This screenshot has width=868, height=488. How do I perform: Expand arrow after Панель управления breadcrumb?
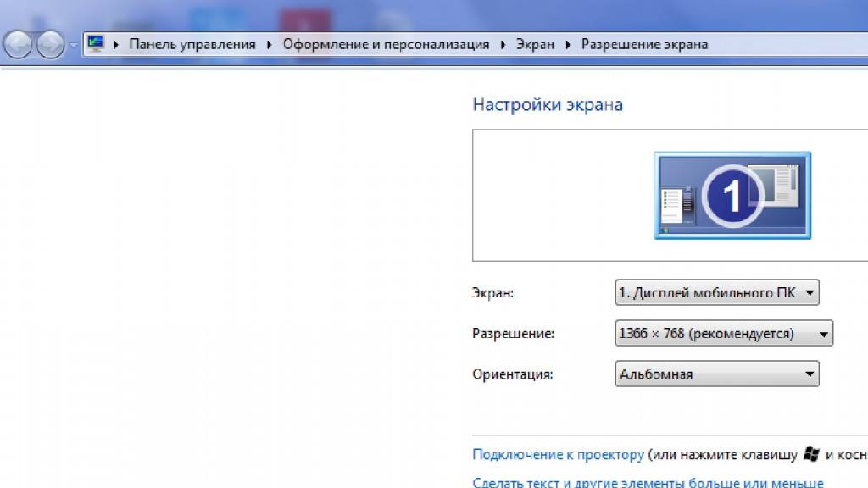[x=269, y=44]
